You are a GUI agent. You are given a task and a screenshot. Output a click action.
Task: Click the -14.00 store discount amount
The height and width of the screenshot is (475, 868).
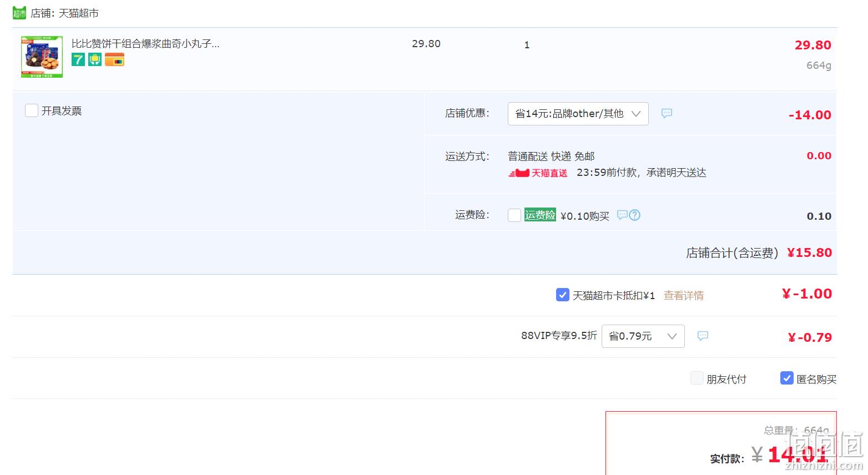pos(810,115)
